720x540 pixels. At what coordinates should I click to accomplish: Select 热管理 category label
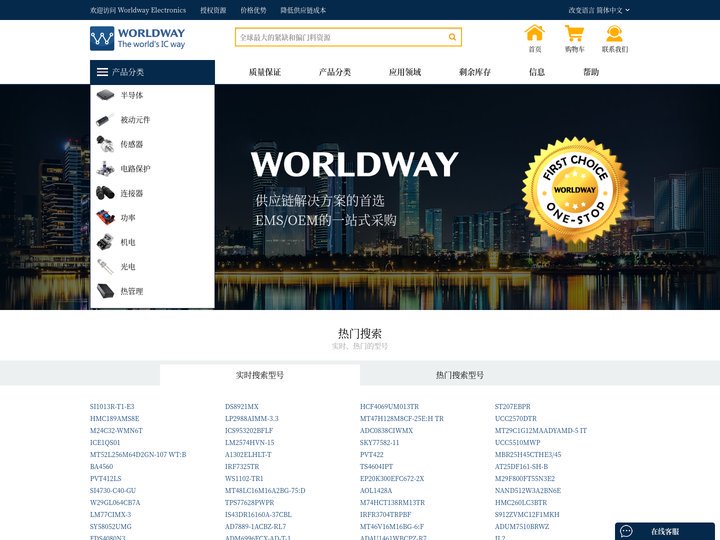point(132,291)
